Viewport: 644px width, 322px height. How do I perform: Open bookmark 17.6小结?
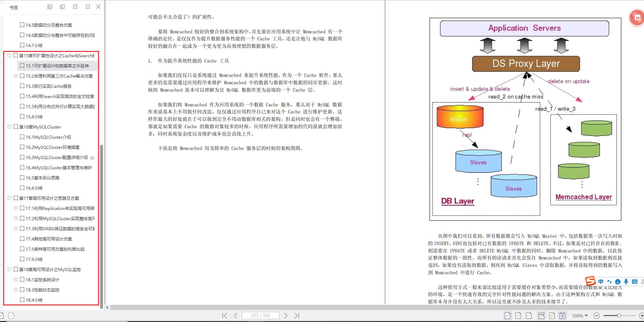[34, 259]
